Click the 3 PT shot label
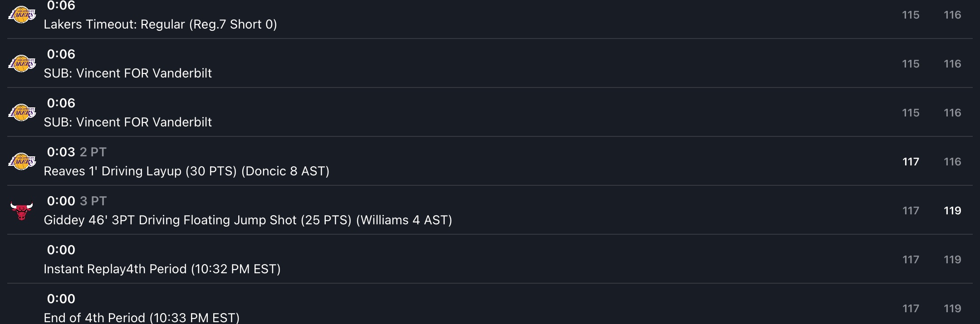The image size is (980, 324). 93,201
